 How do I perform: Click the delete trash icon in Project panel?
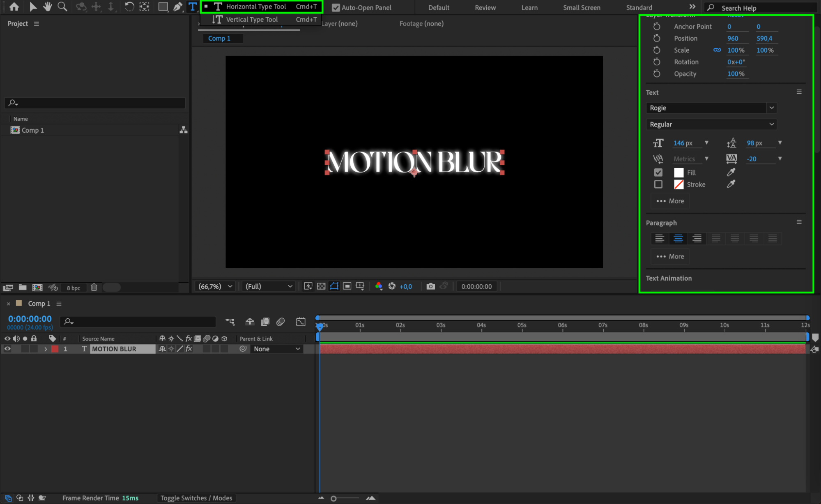tap(94, 288)
